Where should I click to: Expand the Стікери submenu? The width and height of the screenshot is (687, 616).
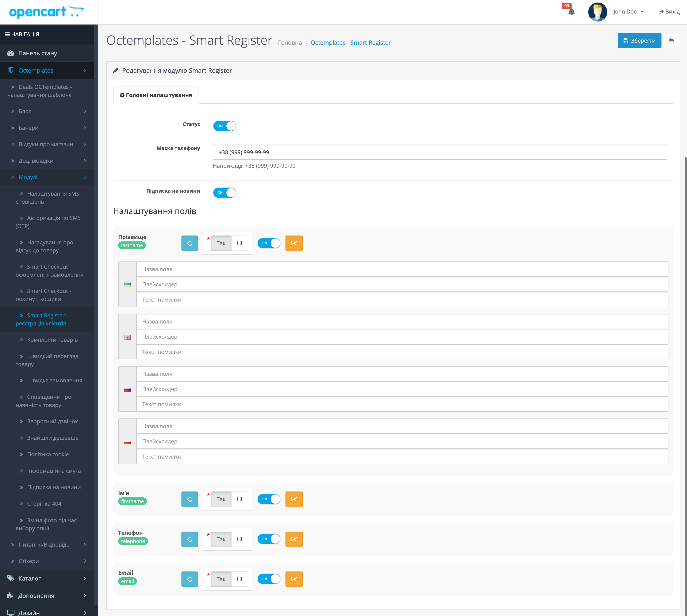click(x=47, y=561)
